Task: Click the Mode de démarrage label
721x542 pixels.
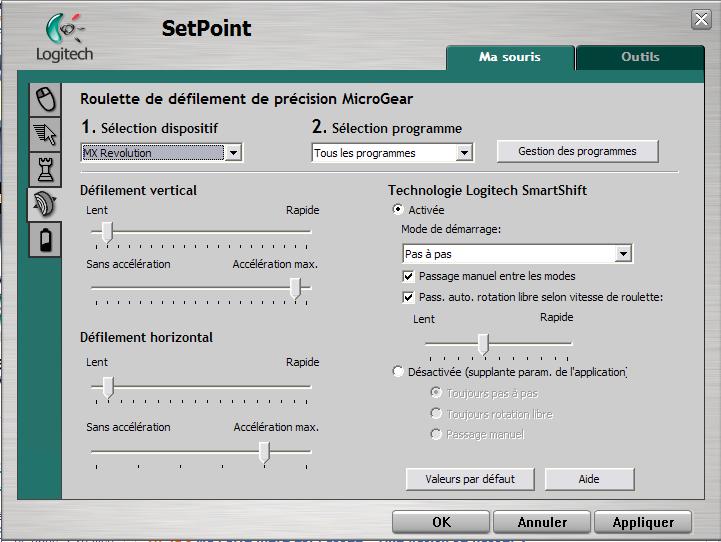Action: tap(451, 229)
